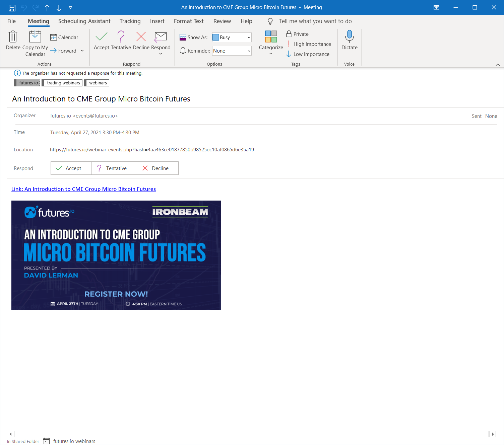Screen dimensions: 504x445
Task: Click the Reminder bell icon
Action: pyautogui.click(x=183, y=51)
